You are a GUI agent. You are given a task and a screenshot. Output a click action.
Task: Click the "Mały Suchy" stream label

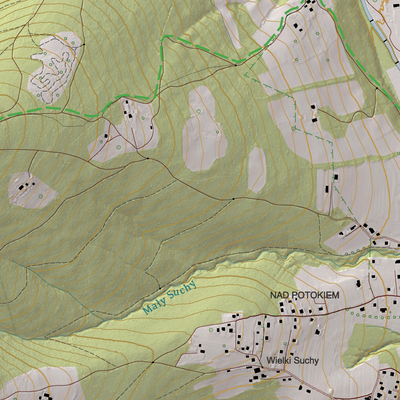(169, 298)
